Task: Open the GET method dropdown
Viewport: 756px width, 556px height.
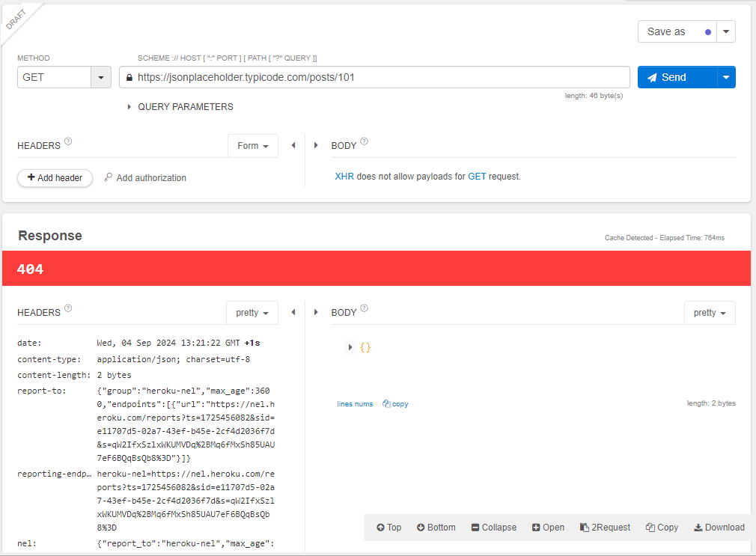Action: (x=101, y=77)
